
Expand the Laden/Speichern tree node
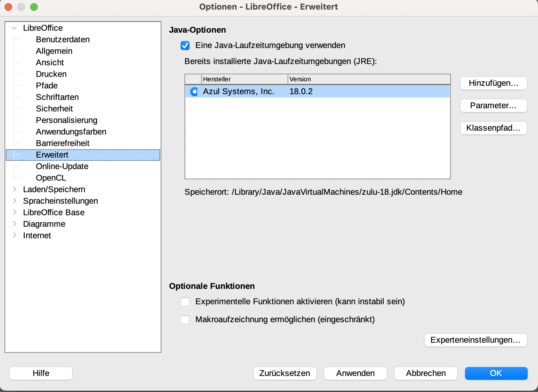14,189
